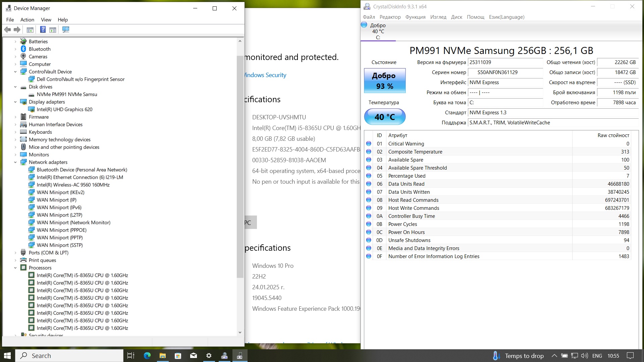Viewport: 644px width, 362px height.
Task: Click the volume speaker icon in system tray
Action: pyautogui.click(x=584, y=356)
